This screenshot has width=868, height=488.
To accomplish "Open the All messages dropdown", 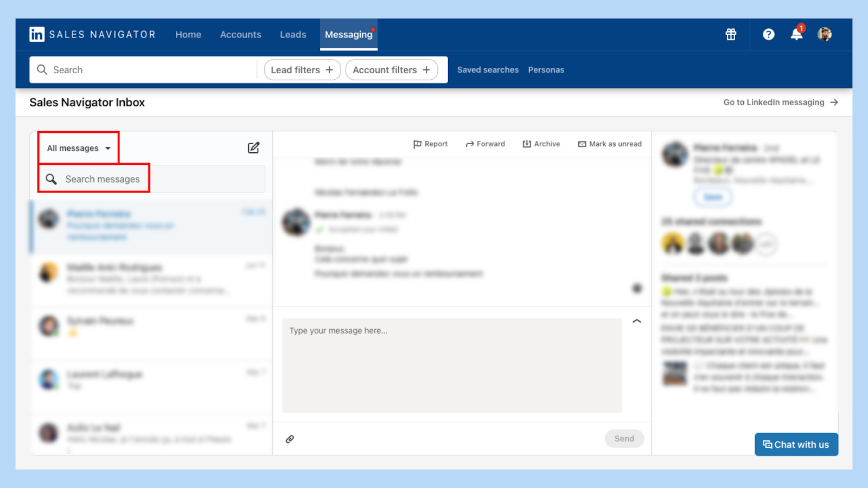I will pos(79,148).
